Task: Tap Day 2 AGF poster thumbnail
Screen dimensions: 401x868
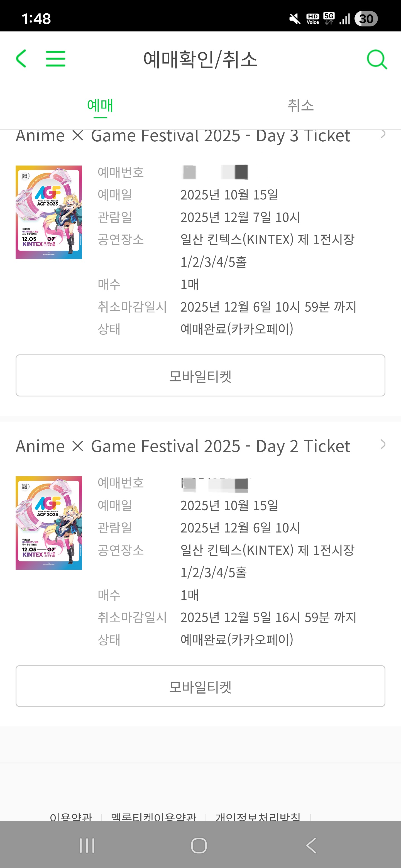Action: (x=48, y=523)
